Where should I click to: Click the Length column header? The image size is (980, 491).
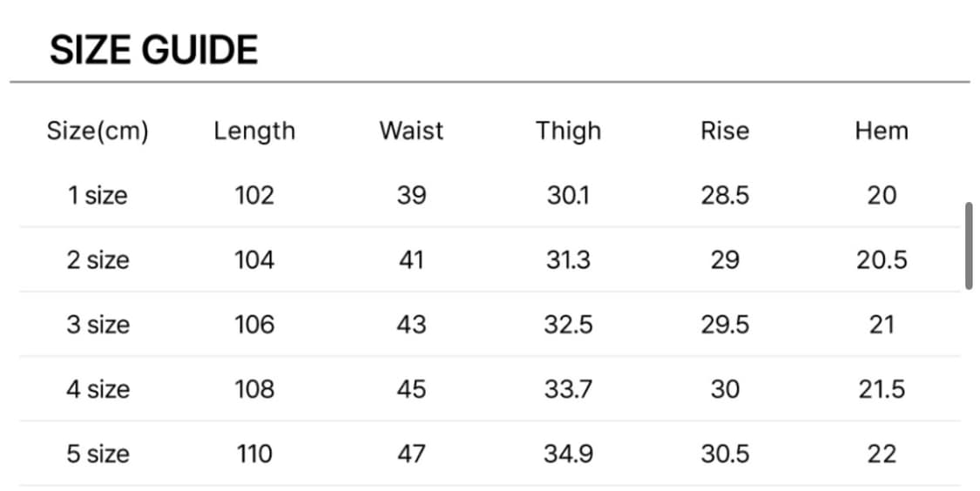click(254, 131)
